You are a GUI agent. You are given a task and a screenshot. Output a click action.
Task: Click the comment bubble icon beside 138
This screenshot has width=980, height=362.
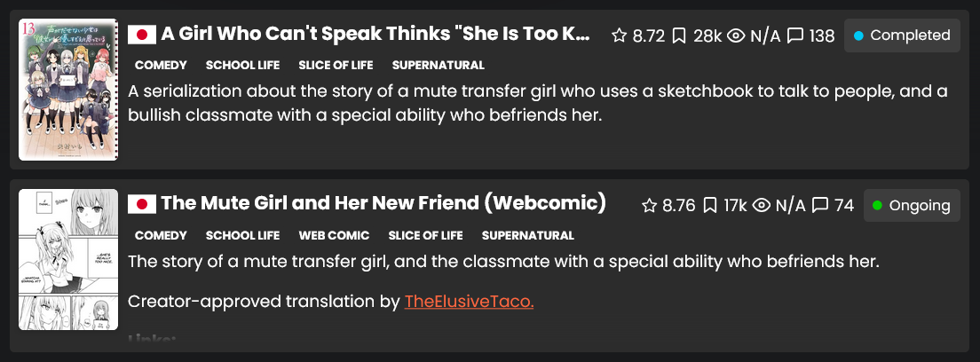click(795, 35)
